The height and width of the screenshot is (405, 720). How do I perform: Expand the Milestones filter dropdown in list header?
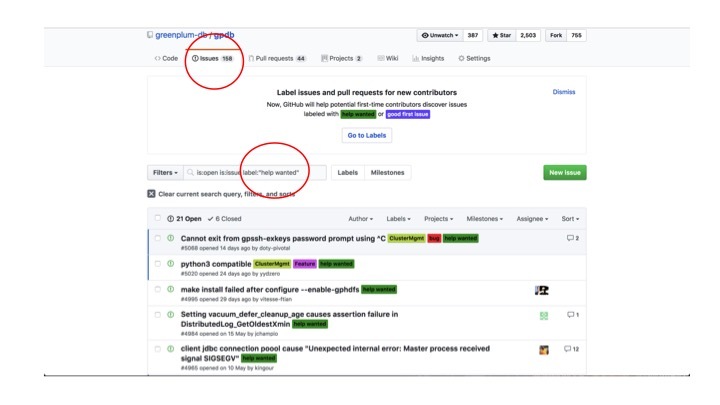coord(484,219)
